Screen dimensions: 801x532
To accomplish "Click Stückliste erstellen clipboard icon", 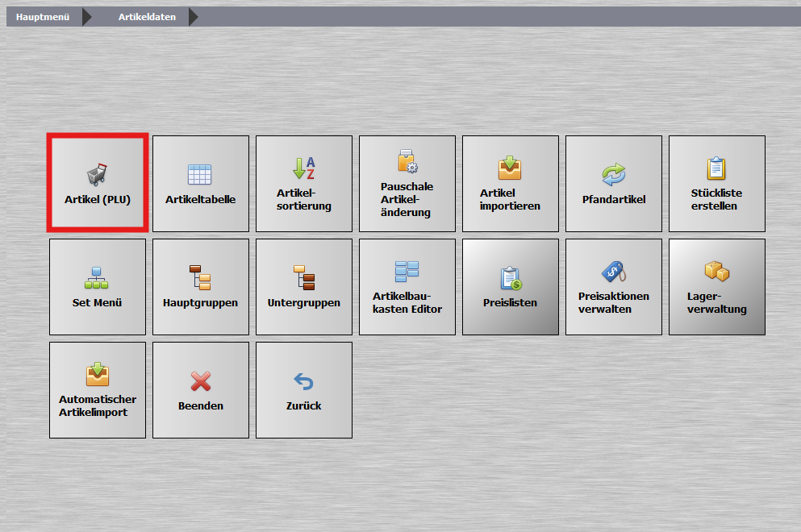I will tap(716, 184).
